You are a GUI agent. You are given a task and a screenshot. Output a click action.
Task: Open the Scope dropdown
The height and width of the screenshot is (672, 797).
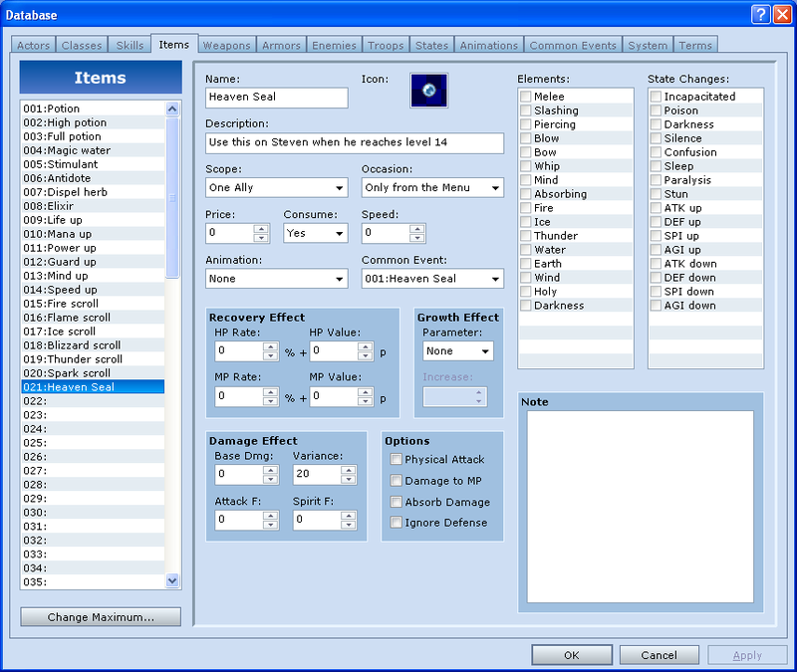point(277,187)
